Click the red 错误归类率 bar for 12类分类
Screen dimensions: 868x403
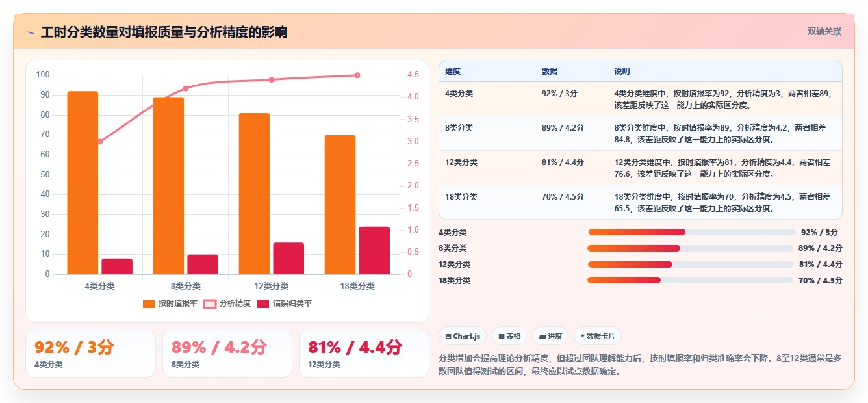pos(288,259)
